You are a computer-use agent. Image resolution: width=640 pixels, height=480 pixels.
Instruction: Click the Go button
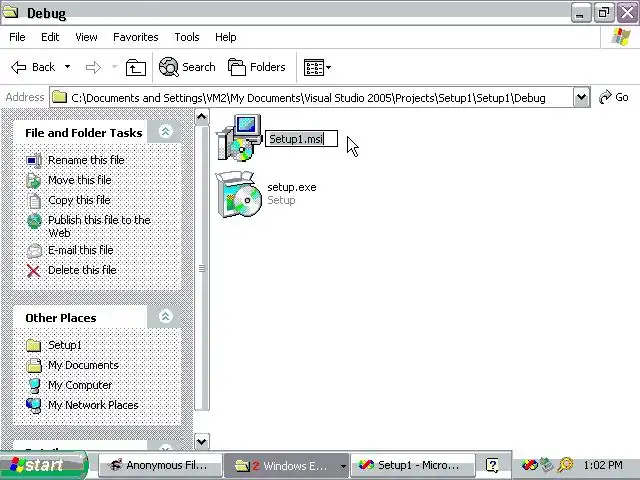614,97
